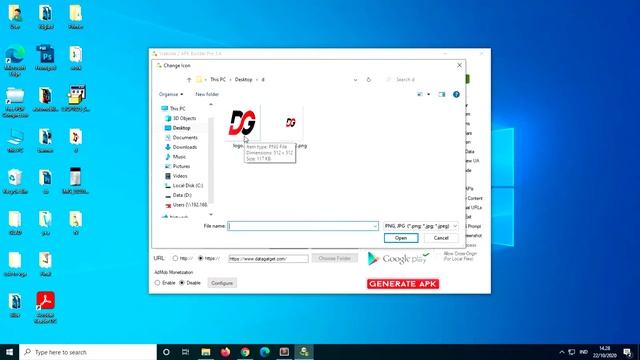Click Configure AdMob button
The width and height of the screenshot is (640, 360).
[x=222, y=283]
